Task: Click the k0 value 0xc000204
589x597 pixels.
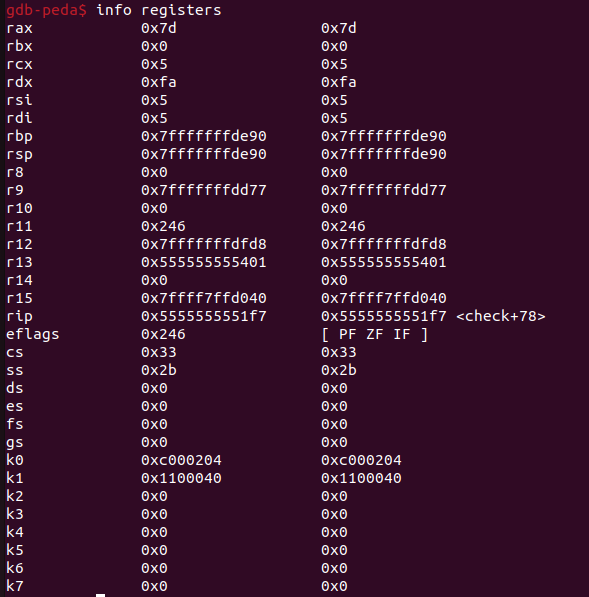Action: point(181,460)
